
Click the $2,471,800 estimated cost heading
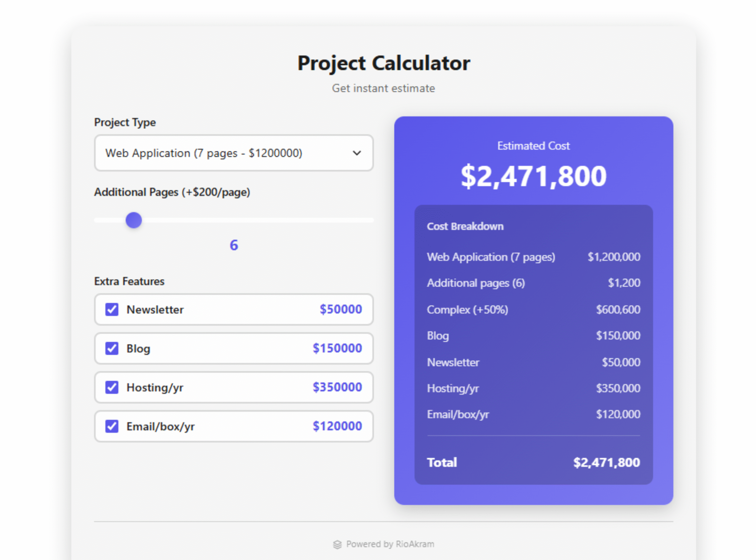tap(533, 176)
